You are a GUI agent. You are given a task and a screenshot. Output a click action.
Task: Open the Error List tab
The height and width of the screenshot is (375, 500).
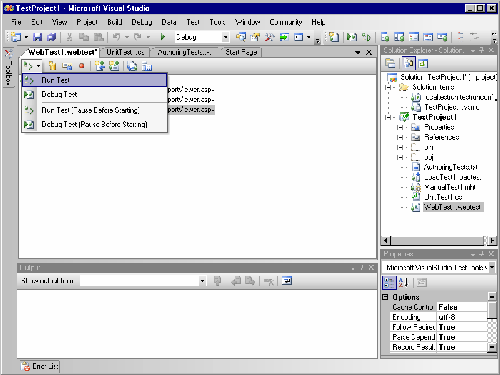pos(40,366)
